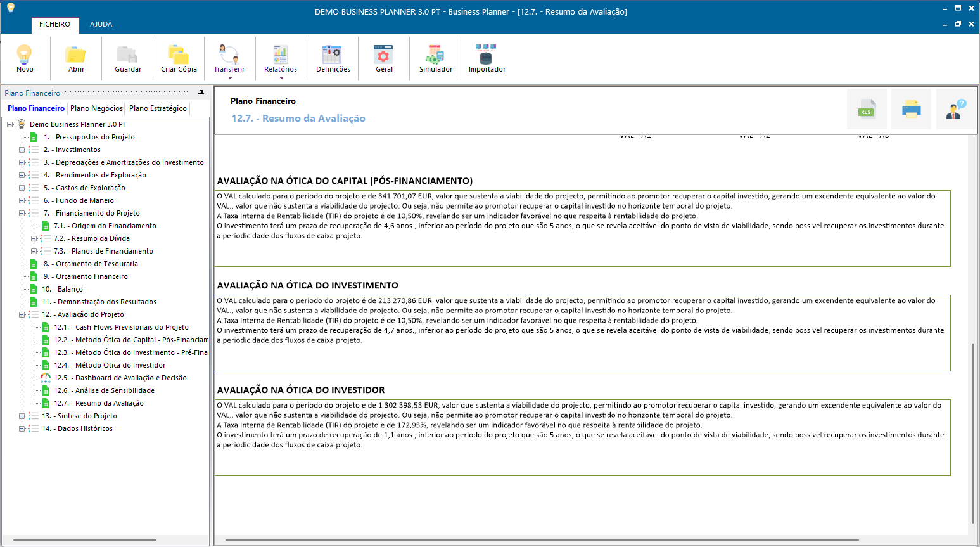
Task: Click inside the Ótica do Investimento text box
Action: tap(583, 333)
